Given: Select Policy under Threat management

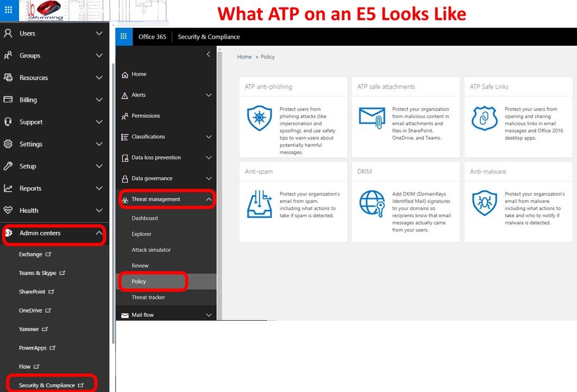Looking at the screenshot, I should point(139,281).
